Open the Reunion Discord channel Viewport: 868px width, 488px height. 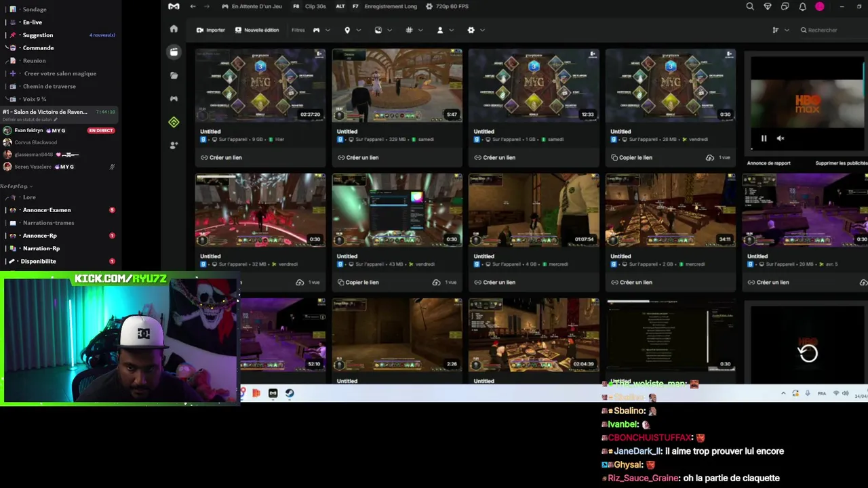click(34, 60)
